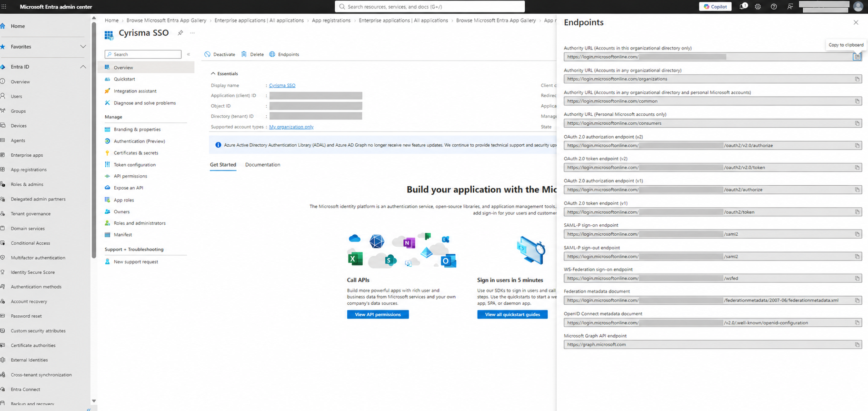This screenshot has height=411, width=868.
Task: Open the more options ellipsis beside Cyrisma SSO
Action: 192,33
